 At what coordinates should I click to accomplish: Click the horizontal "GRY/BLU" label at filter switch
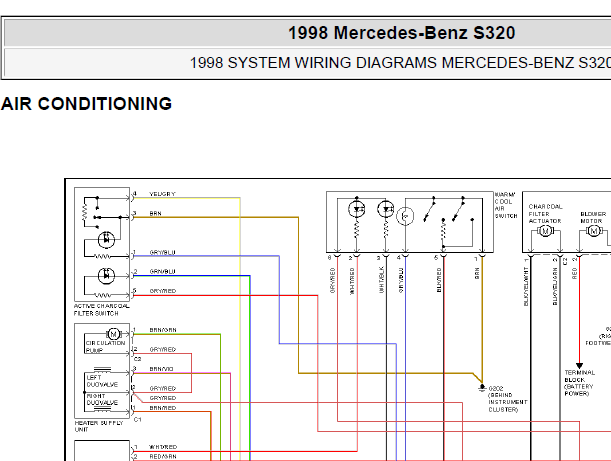click(x=162, y=253)
